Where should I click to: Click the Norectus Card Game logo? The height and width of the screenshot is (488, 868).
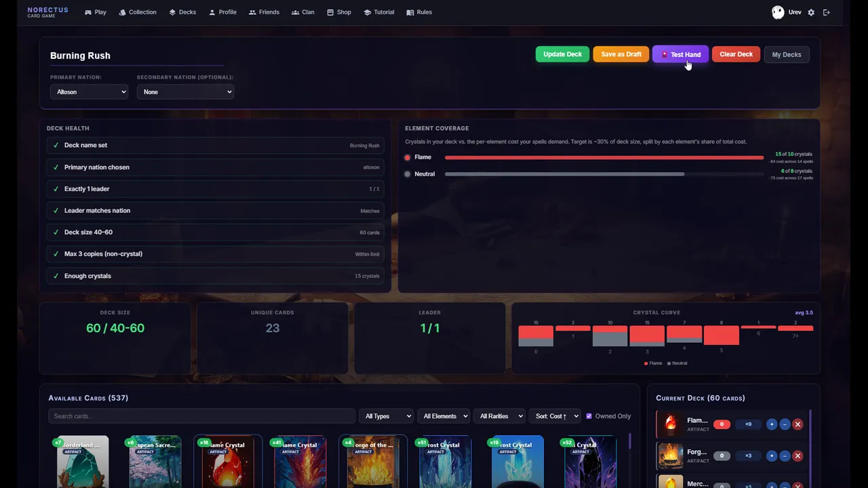(47, 12)
